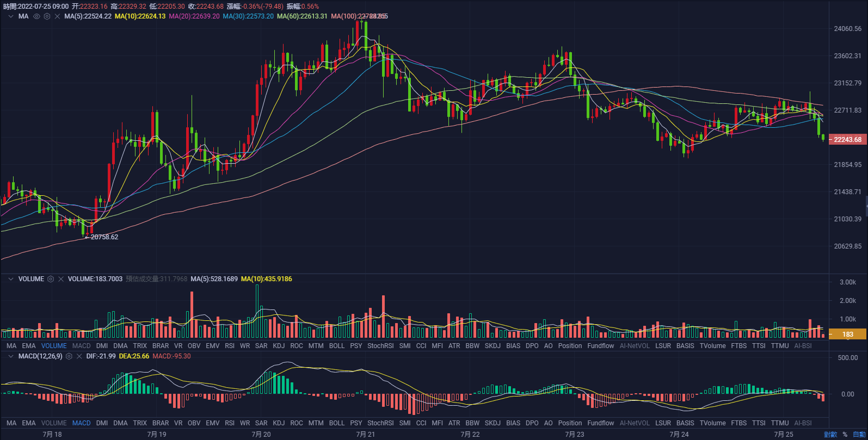Click the low price label 20758.62
The width and height of the screenshot is (868, 440).
pyautogui.click(x=104, y=237)
